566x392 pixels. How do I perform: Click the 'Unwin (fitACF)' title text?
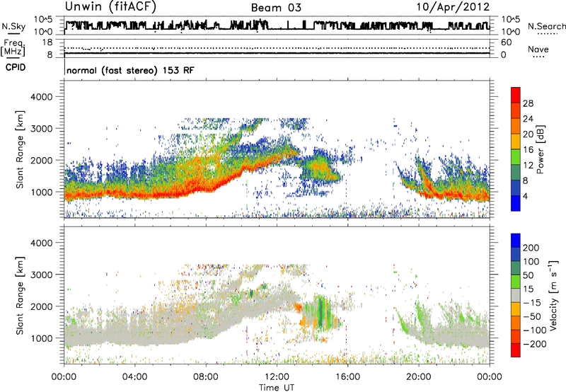(x=110, y=7)
